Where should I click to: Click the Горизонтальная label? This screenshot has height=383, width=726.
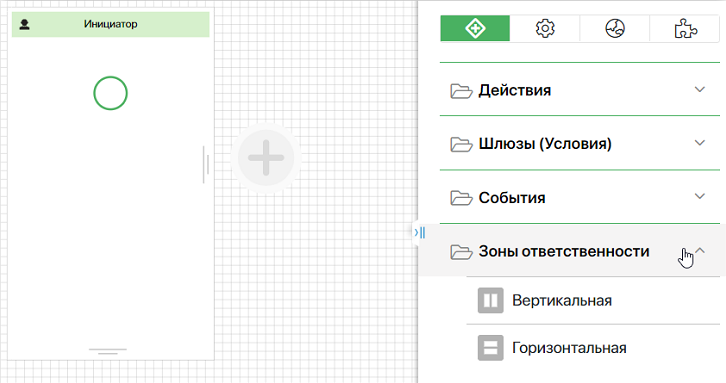[x=569, y=348]
